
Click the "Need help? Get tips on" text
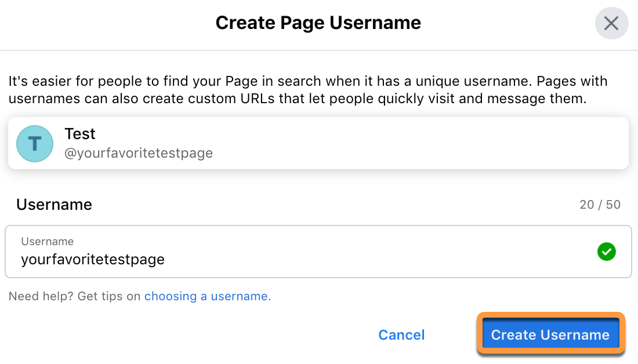click(75, 296)
